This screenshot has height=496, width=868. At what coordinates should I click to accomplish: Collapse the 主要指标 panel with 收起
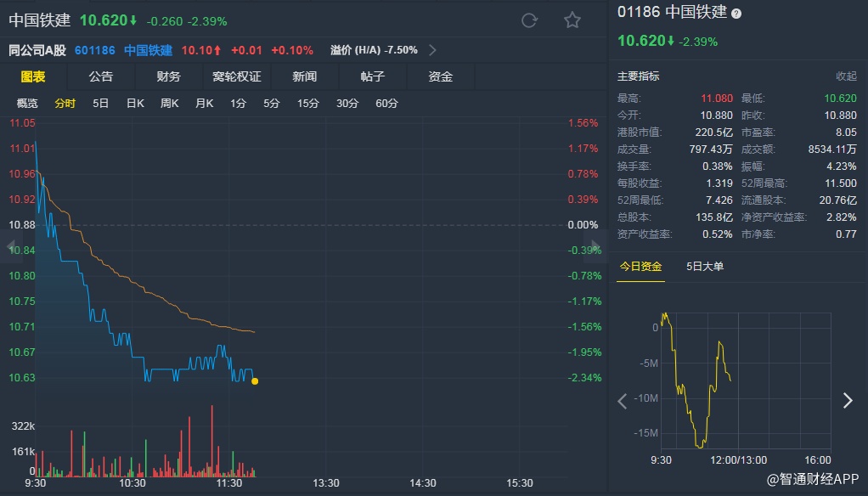846,76
